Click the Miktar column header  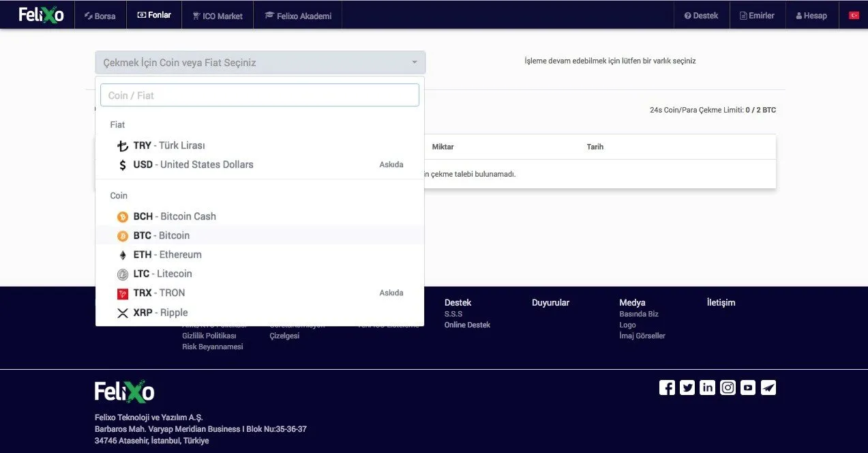pos(443,147)
